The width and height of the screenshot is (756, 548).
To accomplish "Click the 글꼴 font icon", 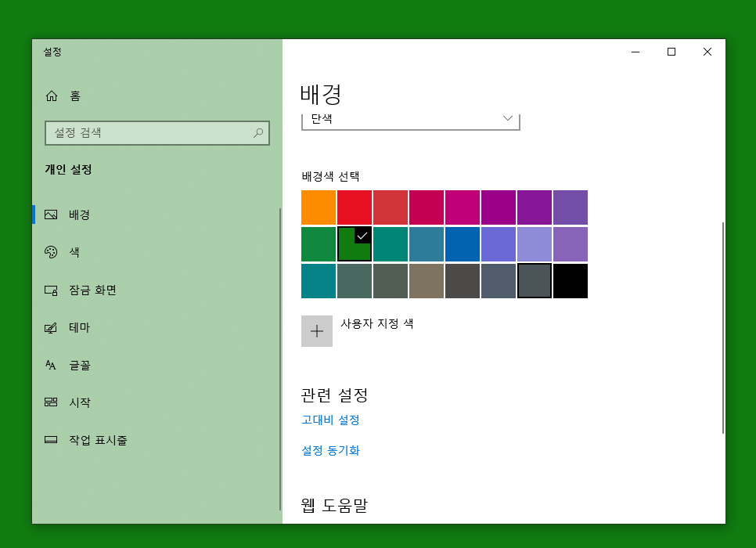I will pos(51,365).
